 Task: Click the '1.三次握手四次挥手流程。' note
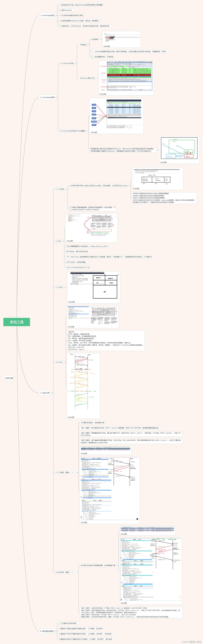[x=68, y=623]
